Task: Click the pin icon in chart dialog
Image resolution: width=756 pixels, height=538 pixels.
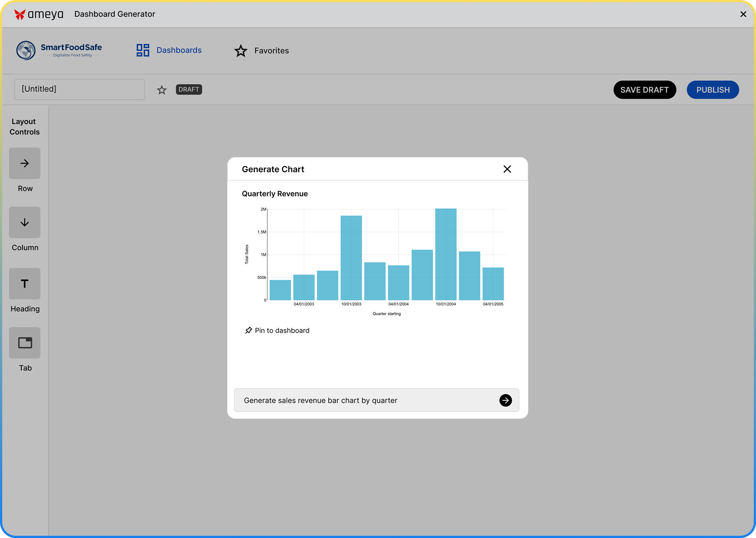Action: 248,330
